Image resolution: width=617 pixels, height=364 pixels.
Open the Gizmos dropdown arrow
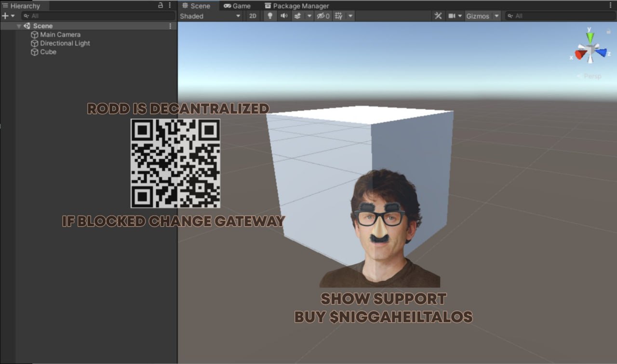(x=496, y=16)
